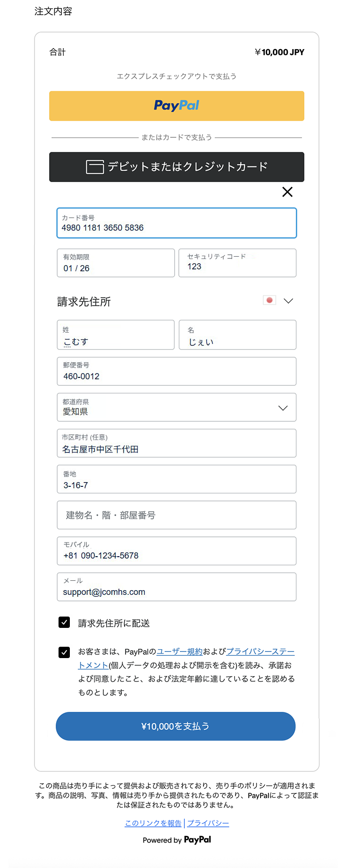The width and height of the screenshot is (354, 868).
Task: Click the card icon on debit/credit button
Action: click(95, 167)
